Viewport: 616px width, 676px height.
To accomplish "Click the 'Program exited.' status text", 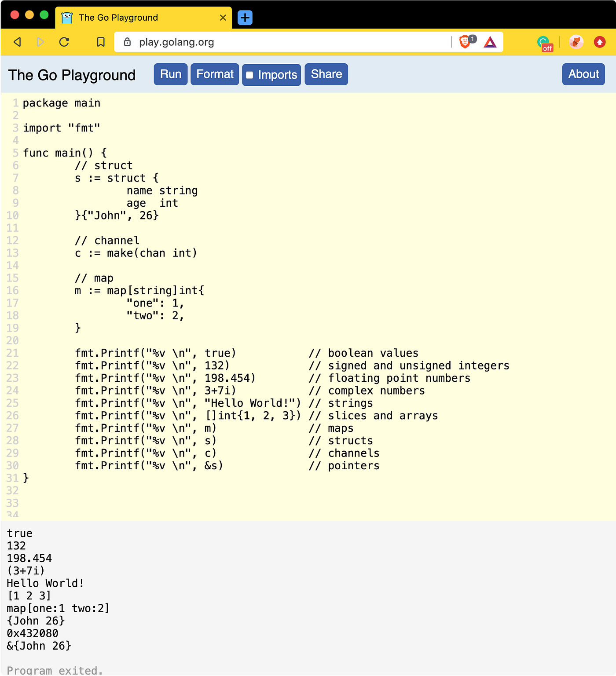I will (55, 670).
